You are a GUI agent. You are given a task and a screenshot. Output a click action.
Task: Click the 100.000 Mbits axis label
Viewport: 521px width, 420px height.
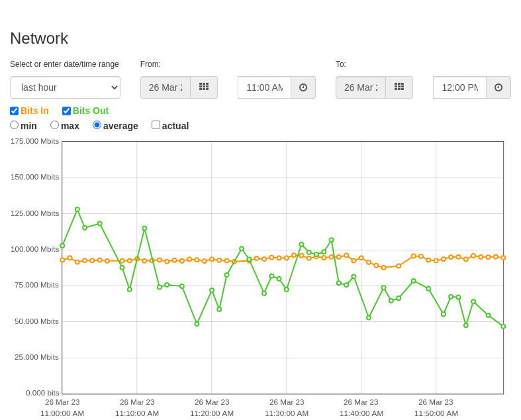point(35,249)
